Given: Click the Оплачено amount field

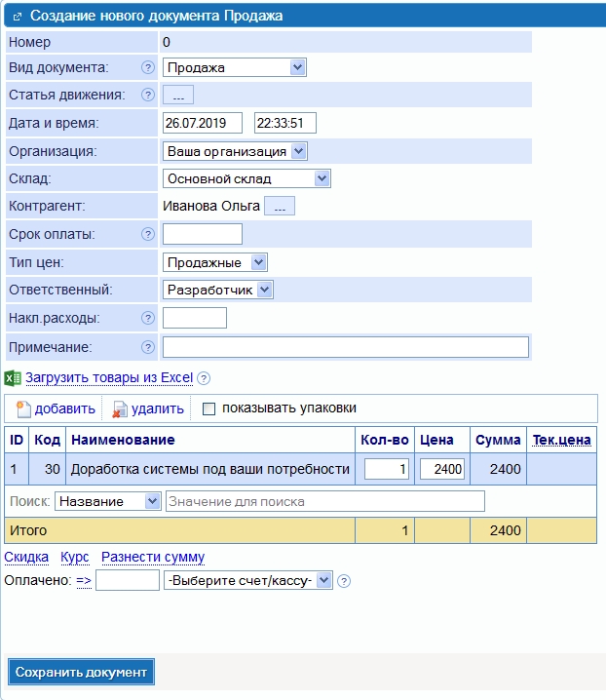Looking at the screenshot, I should (128, 580).
